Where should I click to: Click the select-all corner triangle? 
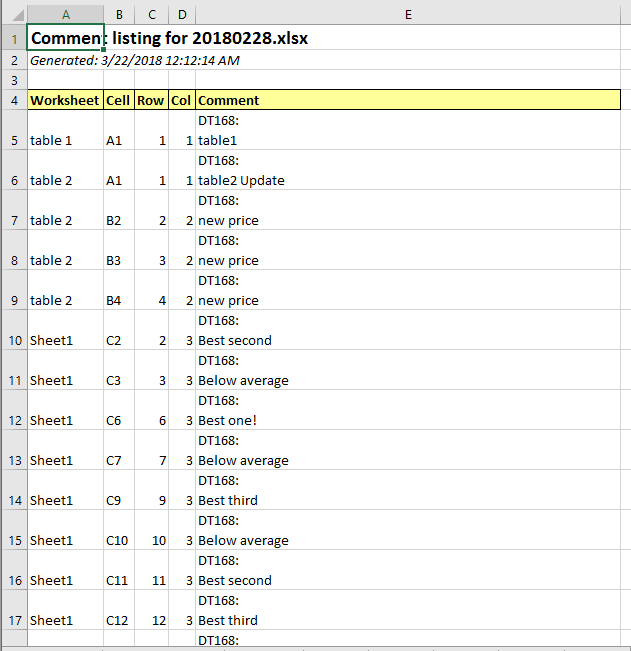point(14,15)
